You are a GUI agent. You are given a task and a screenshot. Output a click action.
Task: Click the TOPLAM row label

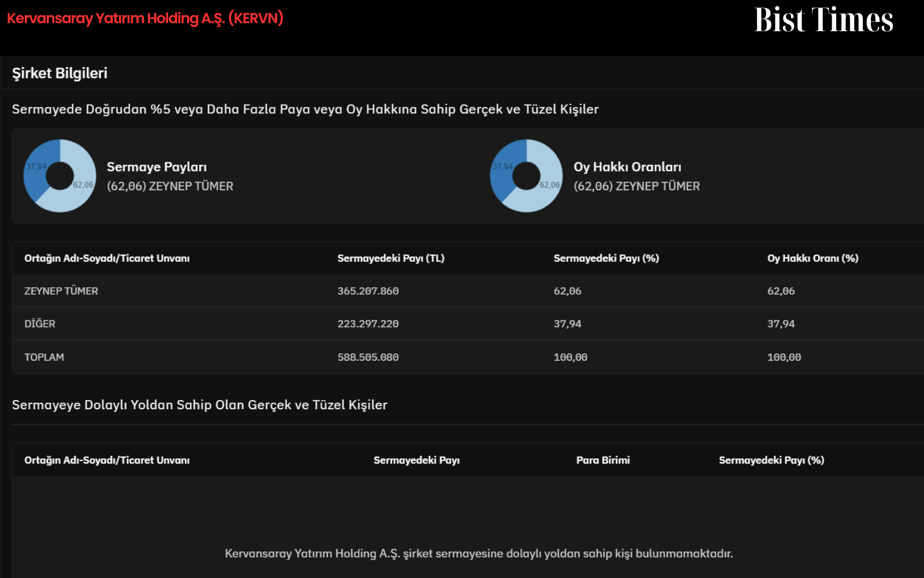44,357
